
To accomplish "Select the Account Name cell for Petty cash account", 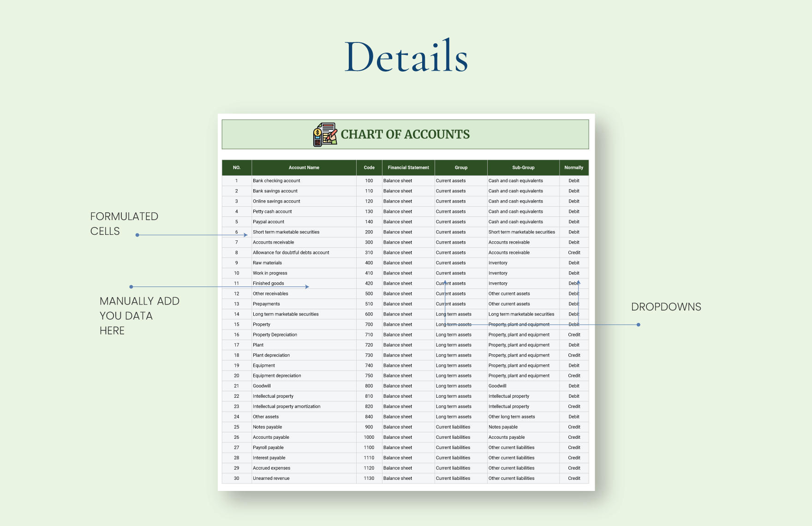I will [304, 211].
